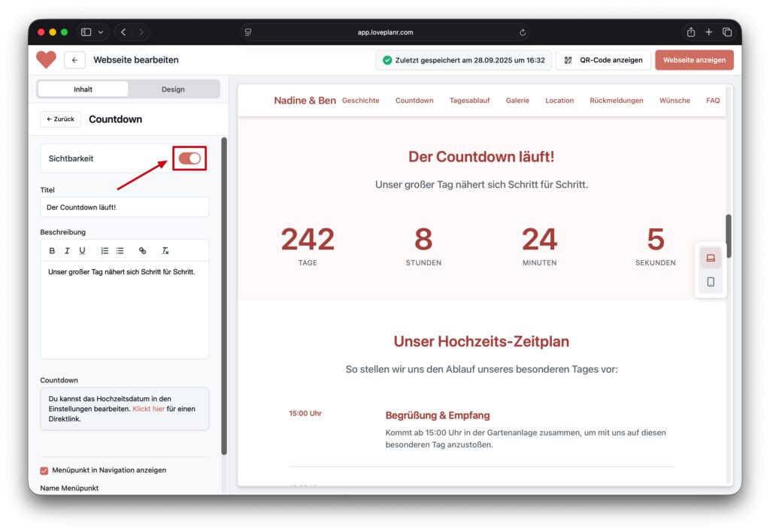Click the bold formatting icon

coord(52,251)
